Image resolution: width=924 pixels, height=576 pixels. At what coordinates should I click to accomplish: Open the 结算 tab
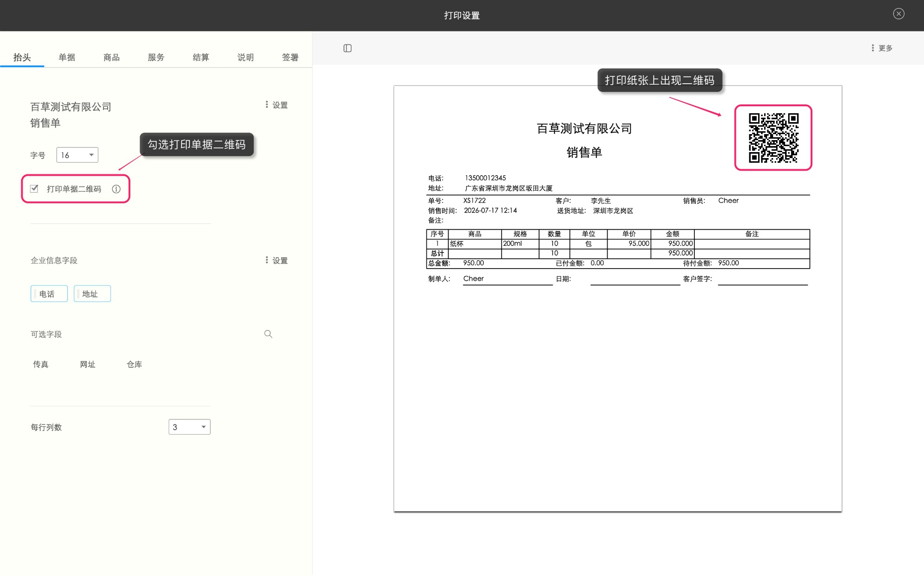(201, 57)
